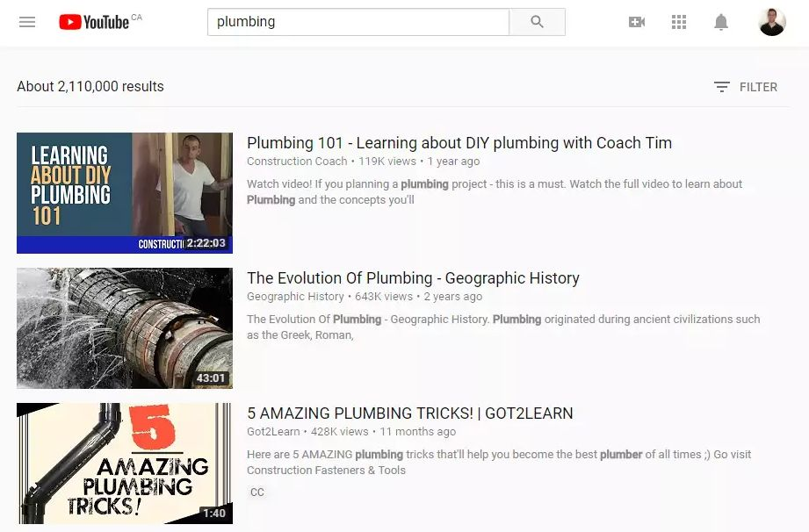Open title 5 AMAZING PLUMBING TRICKS

(409, 413)
